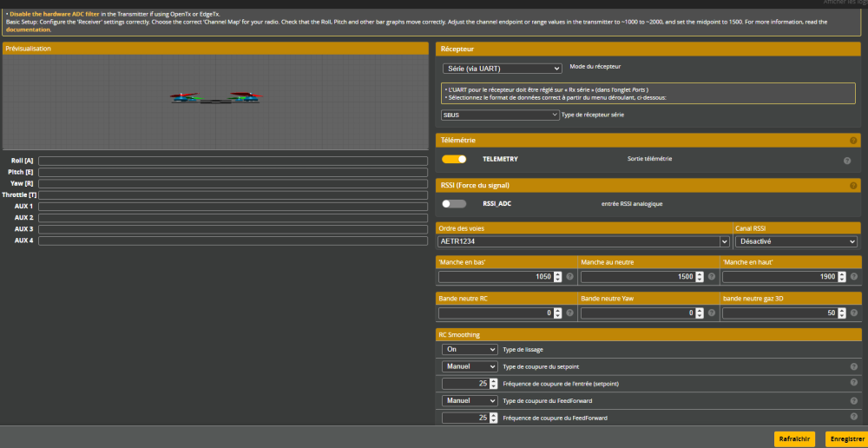Image resolution: width=868 pixels, height=448 pixels.
Task: Click help icon beside 'Manche au neutre' value
Action: 712,277
